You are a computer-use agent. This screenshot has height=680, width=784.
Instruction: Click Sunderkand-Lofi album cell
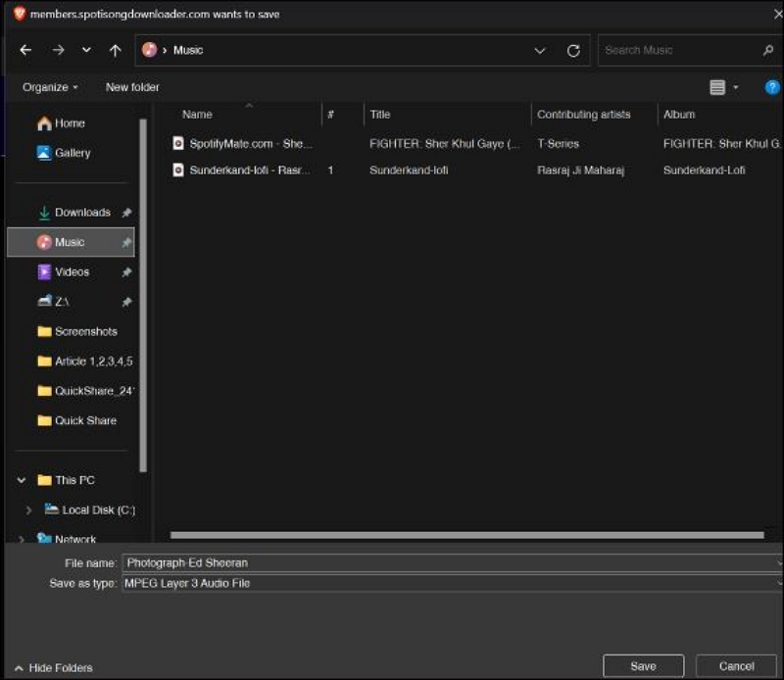coord(704,170)
